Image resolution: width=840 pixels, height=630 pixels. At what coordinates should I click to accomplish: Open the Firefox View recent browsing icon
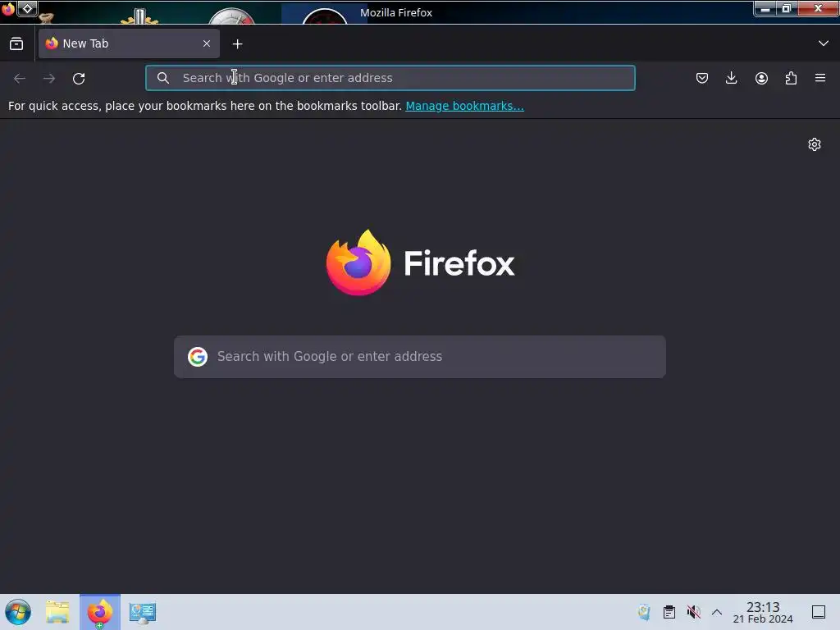tap(16, 44)
